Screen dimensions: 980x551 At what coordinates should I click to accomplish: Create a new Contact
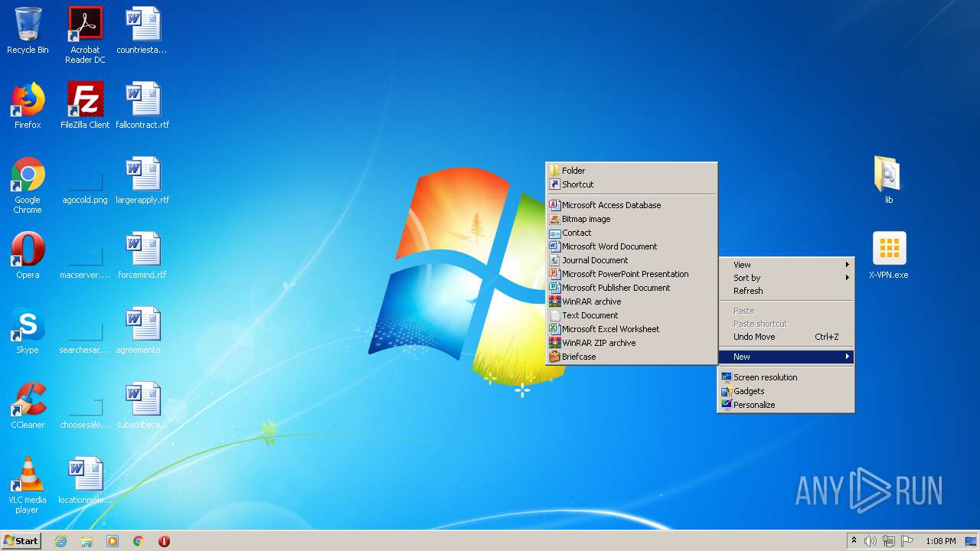pos(632,233)
